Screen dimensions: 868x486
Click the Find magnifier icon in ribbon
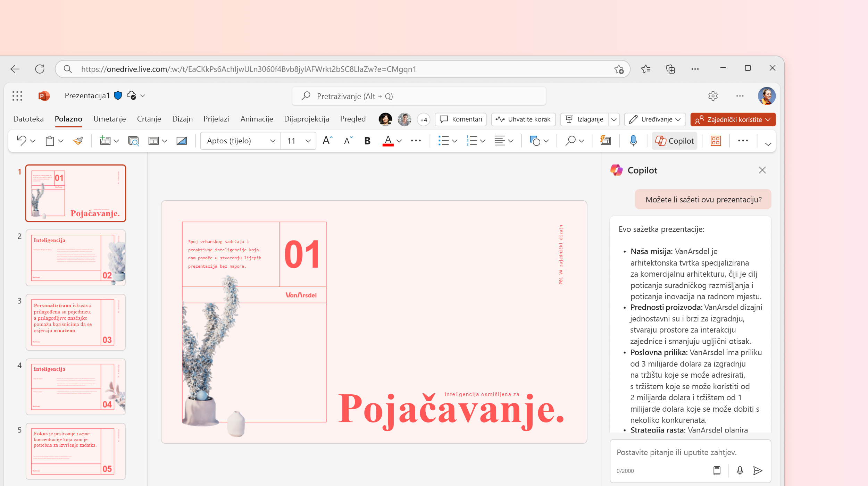[570, 141]
